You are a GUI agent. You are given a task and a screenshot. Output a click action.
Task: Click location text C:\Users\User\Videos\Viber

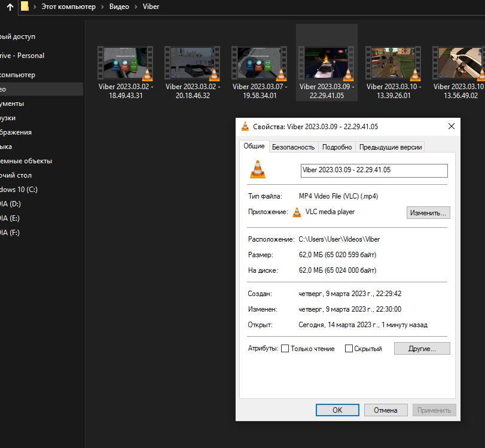click(339, 239)
